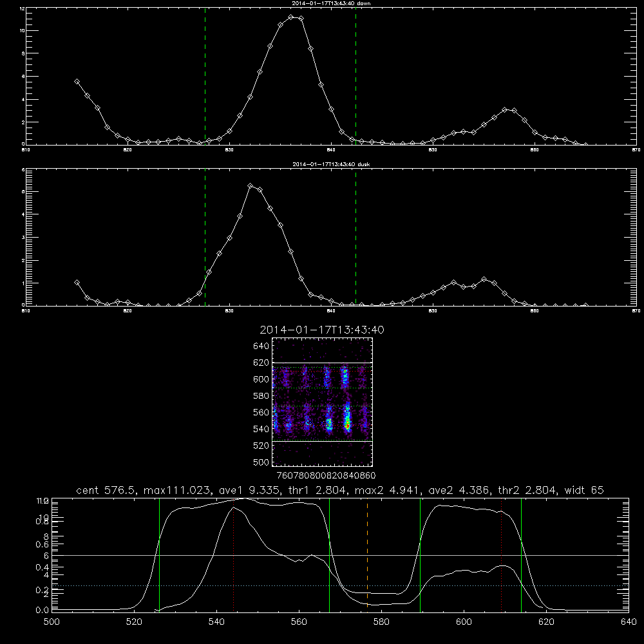The height and width of the screenshot is (644, 644).
Task: Click the secondary peak near 855 in the dusk plot
Action: [484, 279]
